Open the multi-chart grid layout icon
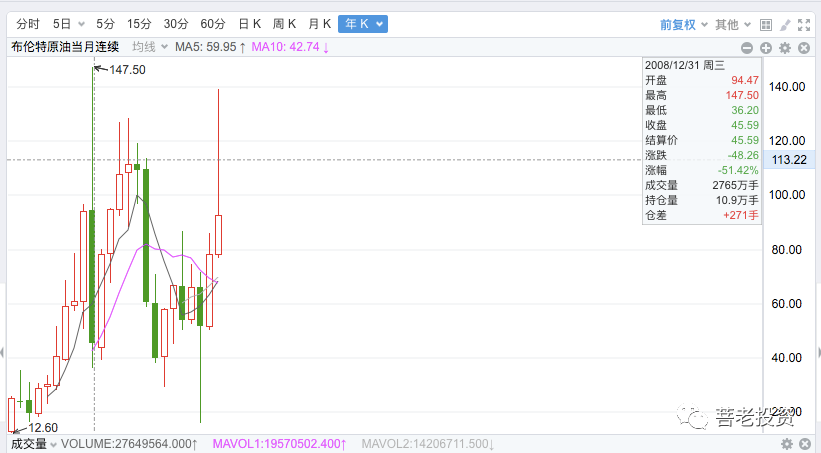Viewport: 821px width, 453px height. (765, 24)
